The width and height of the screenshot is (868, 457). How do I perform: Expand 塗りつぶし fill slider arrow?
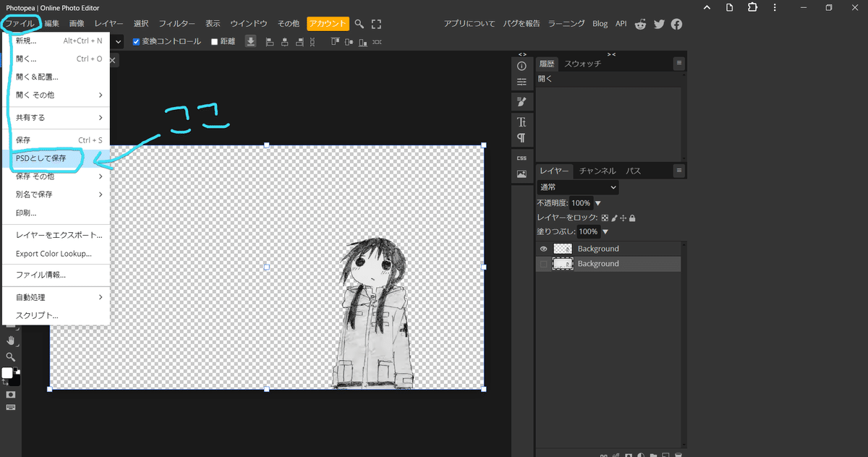[x=605, y=232]
